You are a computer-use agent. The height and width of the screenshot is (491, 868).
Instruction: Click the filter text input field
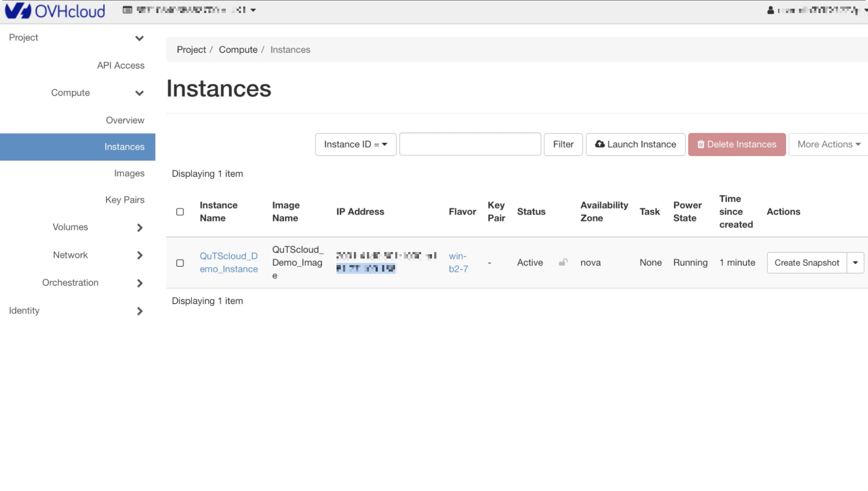(x=470, y=144)
